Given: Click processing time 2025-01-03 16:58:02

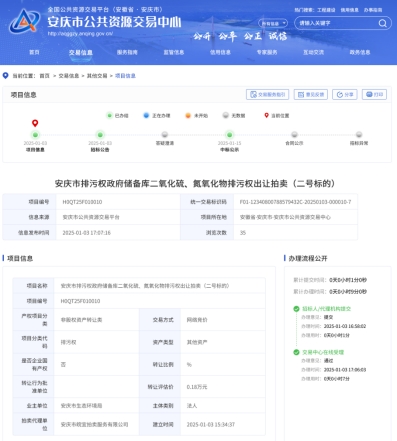Looking at the screenshot, I should [345, 326].
